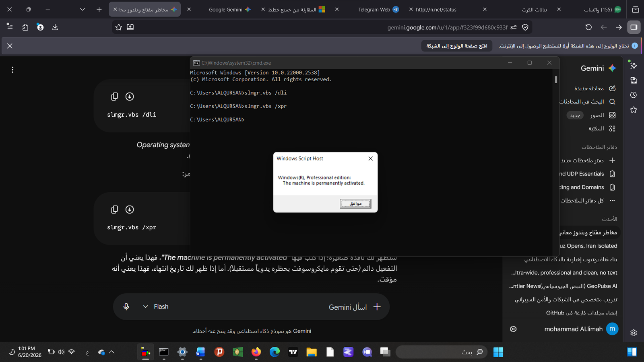Click the mohammad ALlimah account avatar

click(612, 329)
